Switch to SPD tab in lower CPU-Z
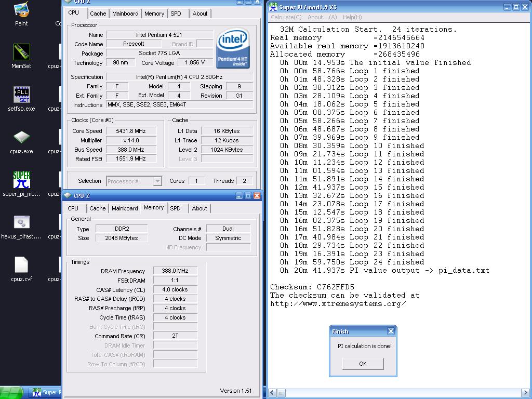This screenshot has width=532, height=399. (175, 208)
